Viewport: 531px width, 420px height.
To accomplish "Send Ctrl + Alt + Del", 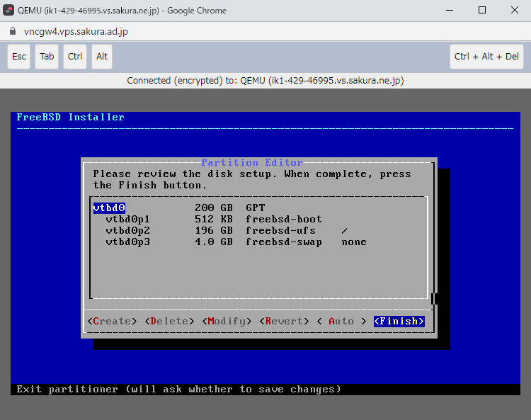I will (x=486, y=57).
